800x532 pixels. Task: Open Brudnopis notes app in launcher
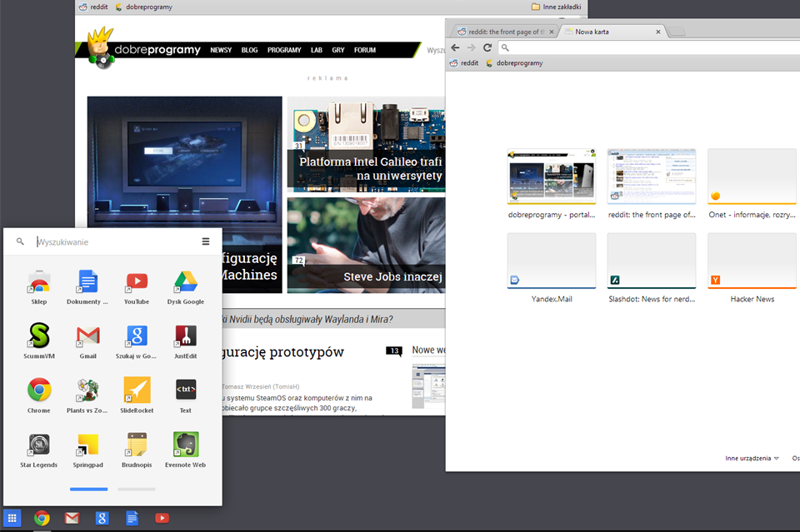tap(137, 450)
